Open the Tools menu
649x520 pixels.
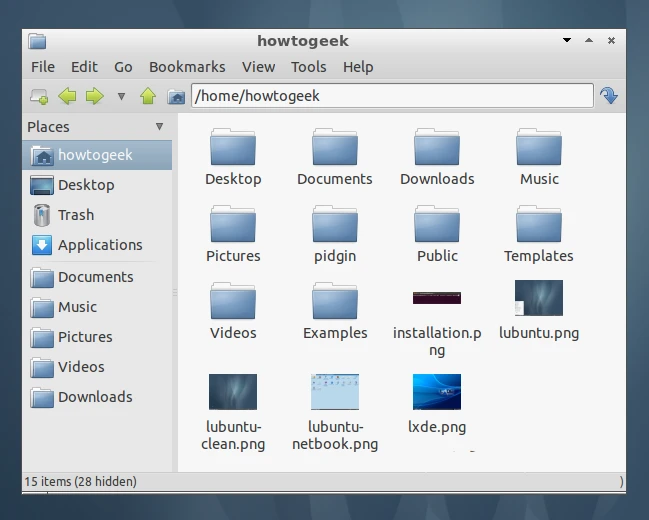pyautogui.click(x=308, y=67)
